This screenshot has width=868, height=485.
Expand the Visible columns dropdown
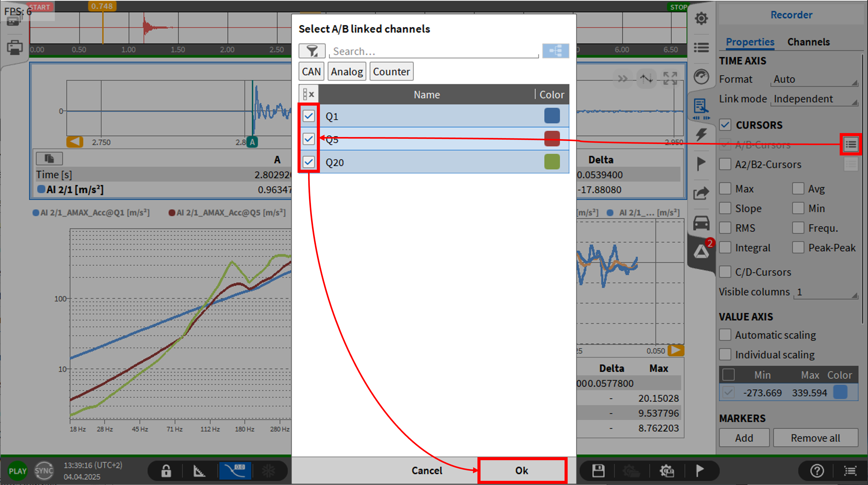click(825, 292)
